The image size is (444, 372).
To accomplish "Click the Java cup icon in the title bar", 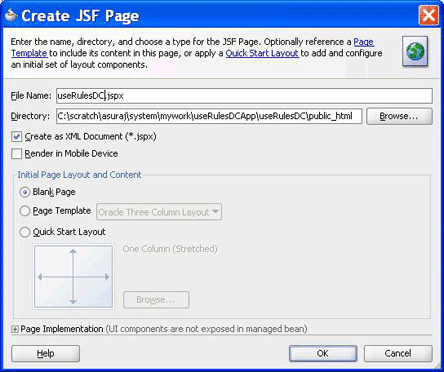I will (x=11, y=15).
